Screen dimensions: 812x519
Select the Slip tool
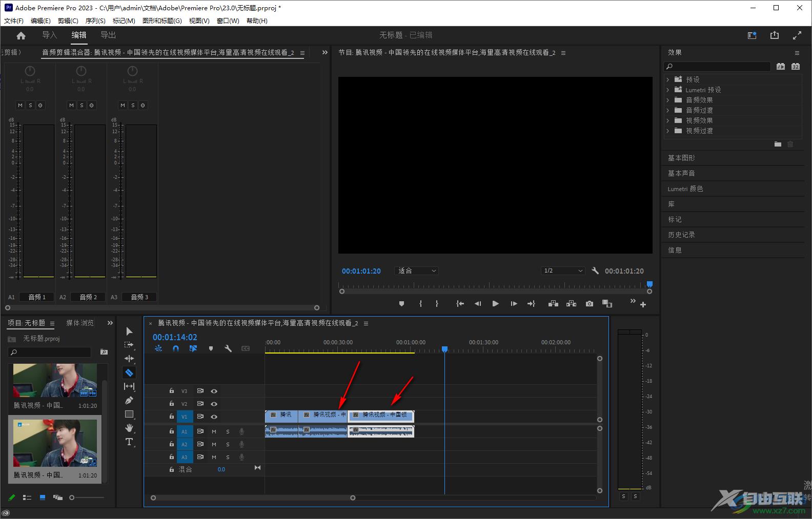point(129,386)
